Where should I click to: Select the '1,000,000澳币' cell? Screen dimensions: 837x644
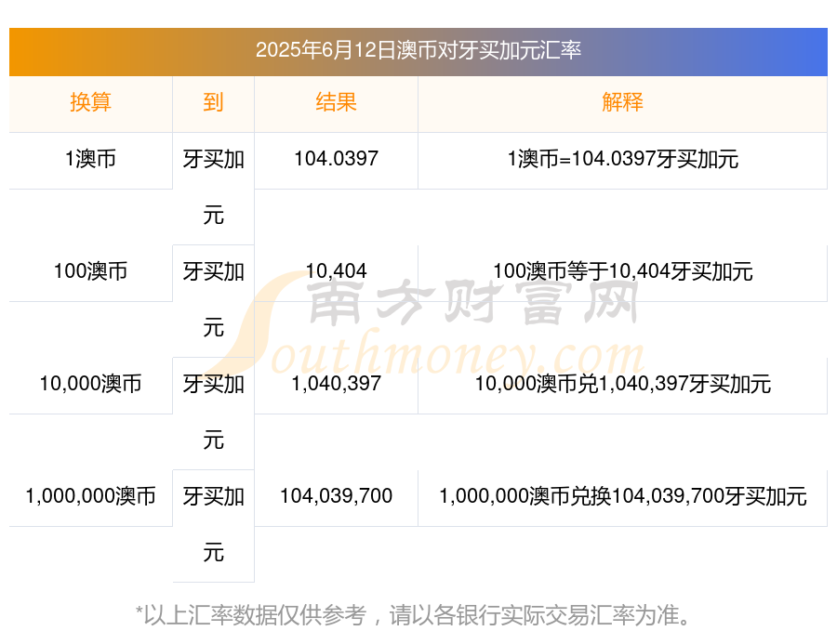coord(90,497)
